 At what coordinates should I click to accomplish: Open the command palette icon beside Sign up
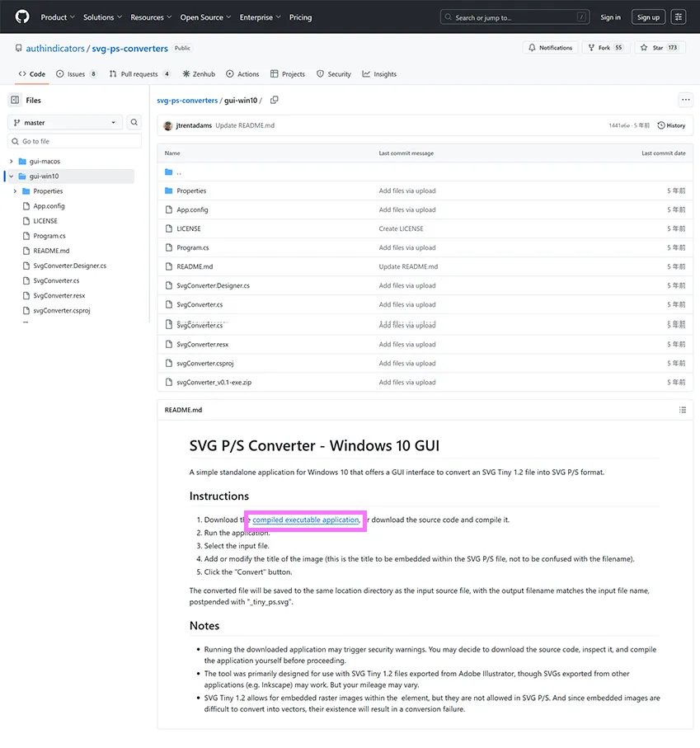pos(678,17)
